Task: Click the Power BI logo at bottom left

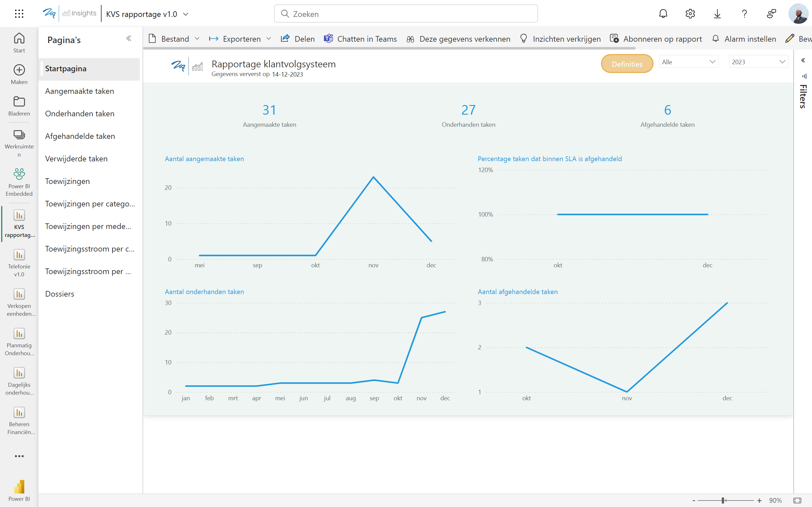Action: point(19,490)
